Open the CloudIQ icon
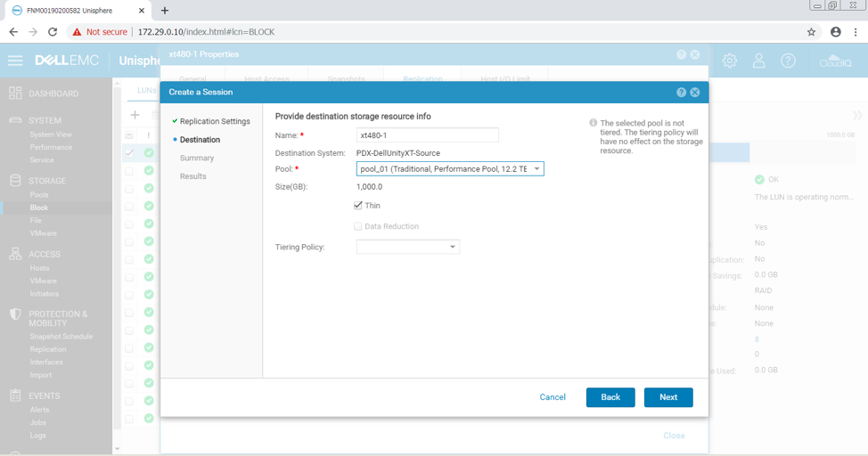868x456 pixels. click(x=835, y=61)
